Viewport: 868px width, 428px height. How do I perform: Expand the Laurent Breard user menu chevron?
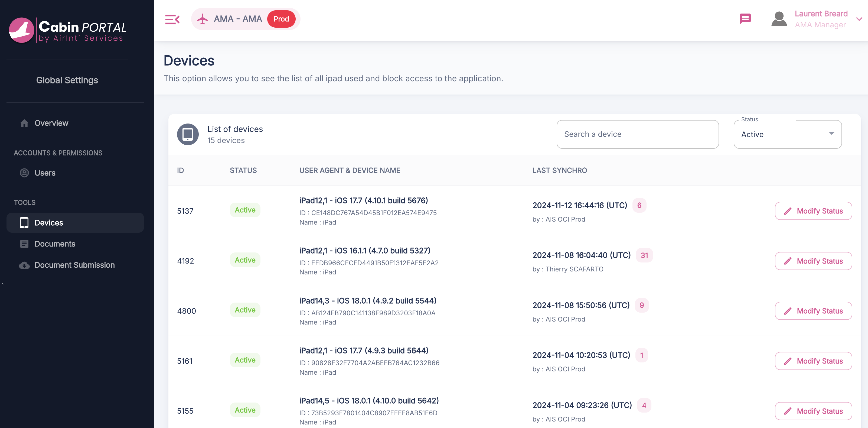[859, 19]
